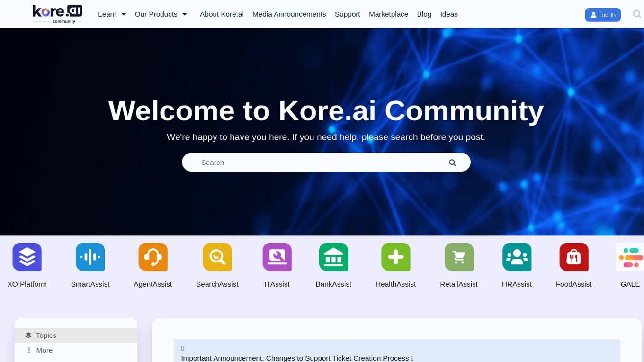Image resolution: width=644 pixels, height=362 pixels.
Task: Open the GALE product icon
Action: pos(630,257)
